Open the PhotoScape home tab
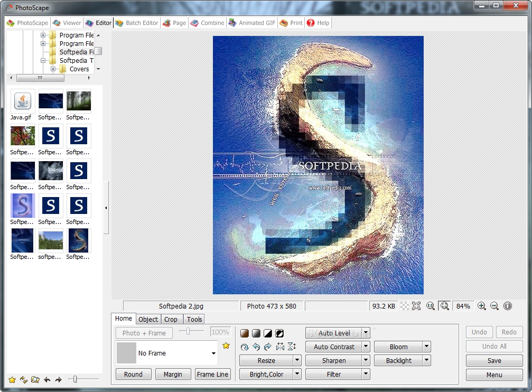The image size is (532, 392). pos(28,23)
